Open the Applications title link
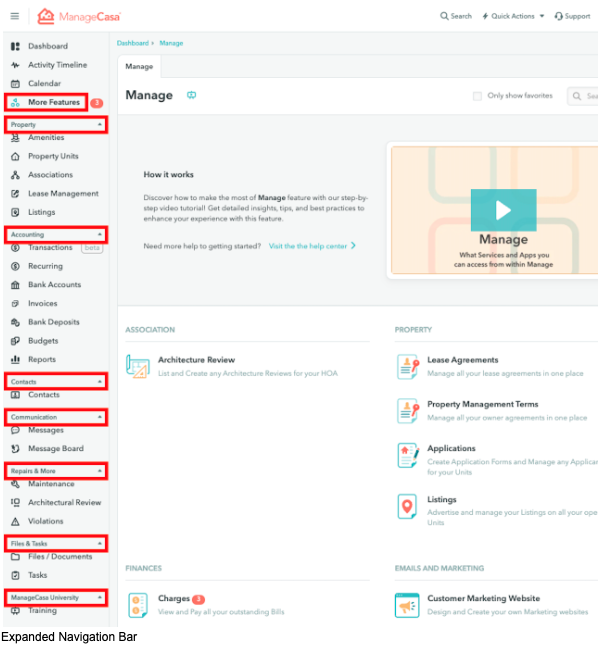Viewport: 598px width, 648px height. [x=451, y=448]
